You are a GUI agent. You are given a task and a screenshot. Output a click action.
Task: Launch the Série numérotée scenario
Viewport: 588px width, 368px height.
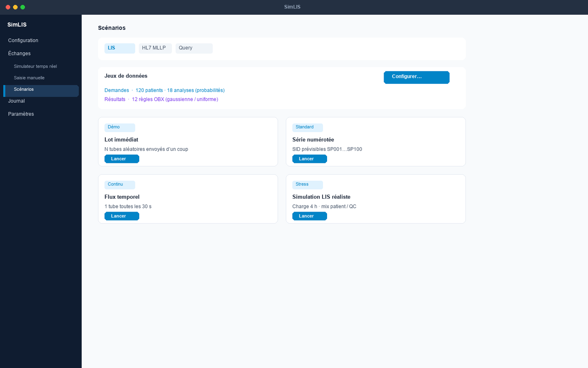309,159
